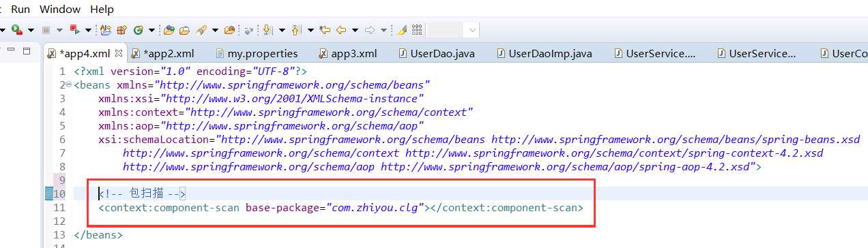Open the Previous Annotation dropdown arrow

(310, 30)
